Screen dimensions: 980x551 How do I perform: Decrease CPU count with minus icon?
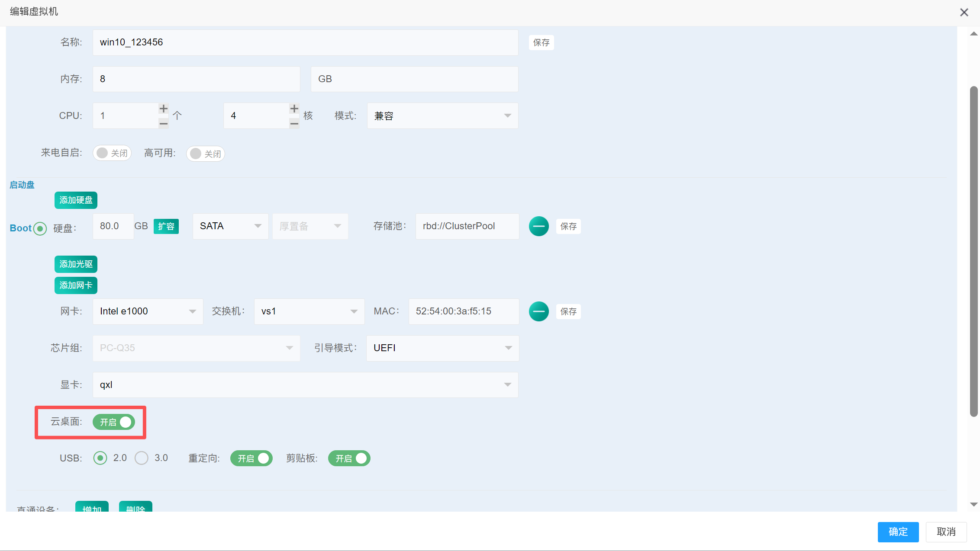[x=163, y=124]
